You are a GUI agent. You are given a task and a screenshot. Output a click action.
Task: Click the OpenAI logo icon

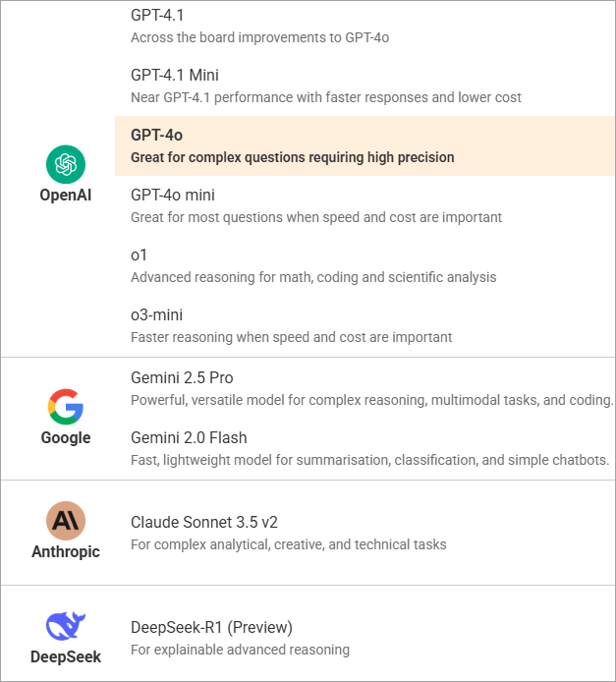click(x=66, y=164)
